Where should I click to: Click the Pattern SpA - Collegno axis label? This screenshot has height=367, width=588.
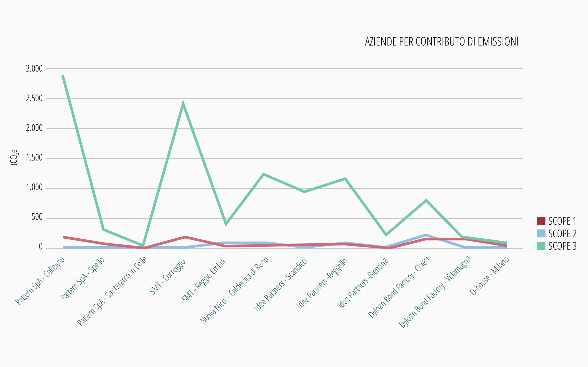tap(40, 281)
